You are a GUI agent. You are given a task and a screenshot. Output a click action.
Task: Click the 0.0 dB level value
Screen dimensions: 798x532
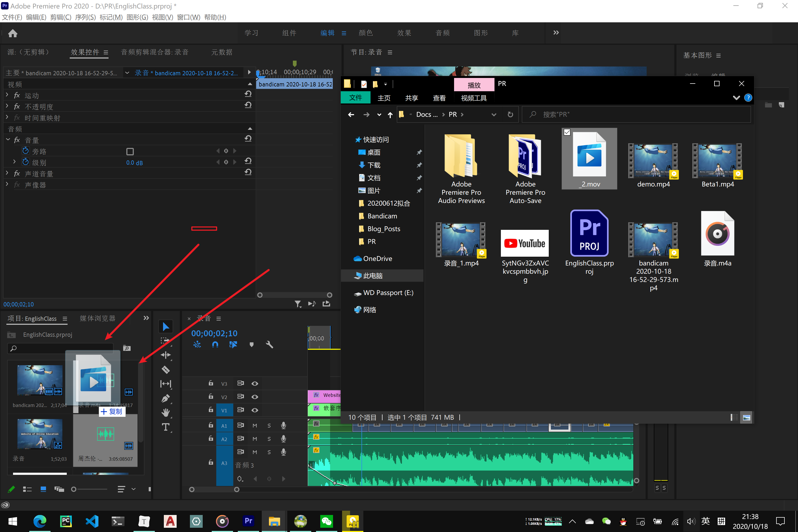[x=134, y=163]
